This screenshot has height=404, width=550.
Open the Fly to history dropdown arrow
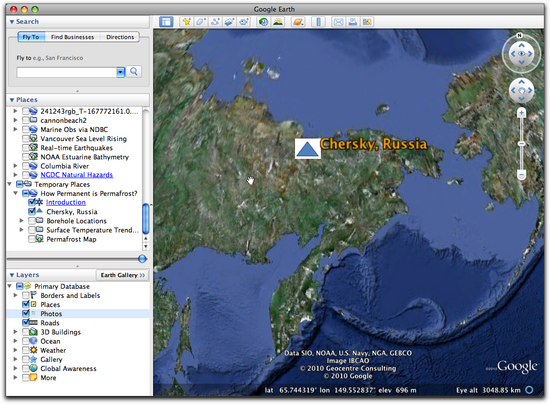point(121,72)
